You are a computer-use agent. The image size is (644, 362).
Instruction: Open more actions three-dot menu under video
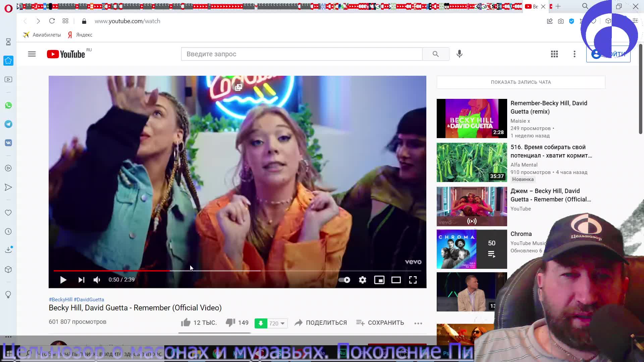[418, 323]
